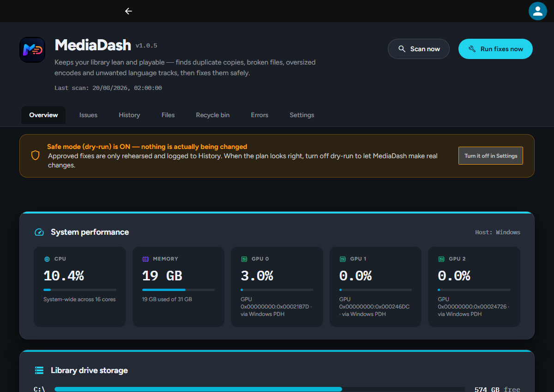The width and height of the screenshot is (554, 392).
Task: Switch to the Errors tab
Action: pos(259,115)
